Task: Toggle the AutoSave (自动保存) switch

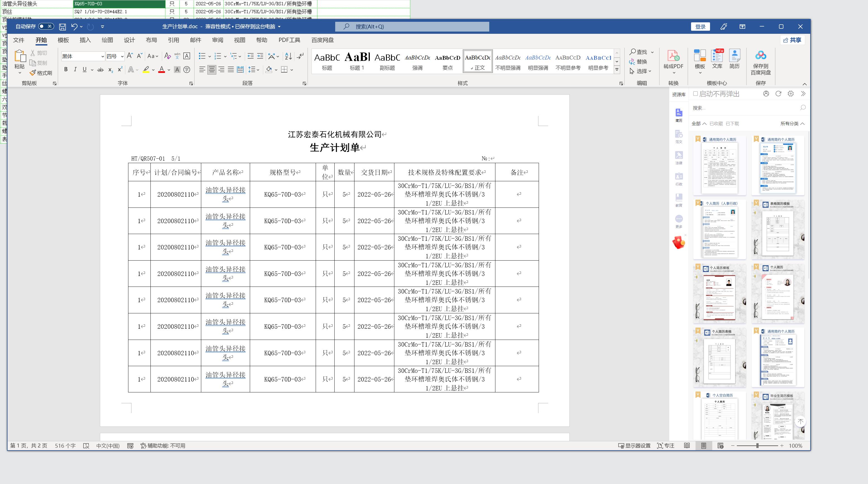Action: click(46, 26)
